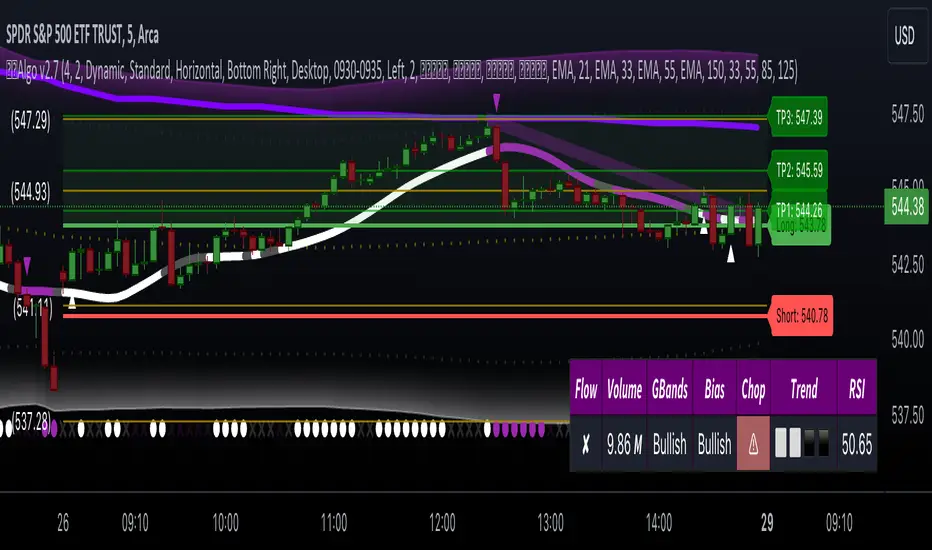Click the 542.50 price axis label
The image size is (932, 550).
tap(908, 265)
